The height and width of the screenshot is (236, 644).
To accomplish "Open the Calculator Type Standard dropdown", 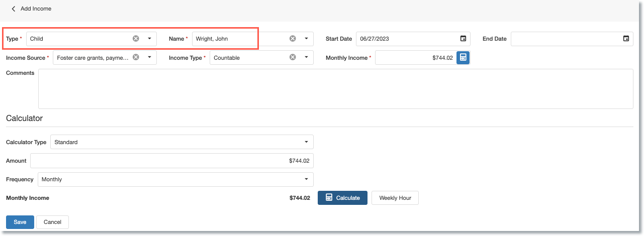I will click(x=181, y=142).
